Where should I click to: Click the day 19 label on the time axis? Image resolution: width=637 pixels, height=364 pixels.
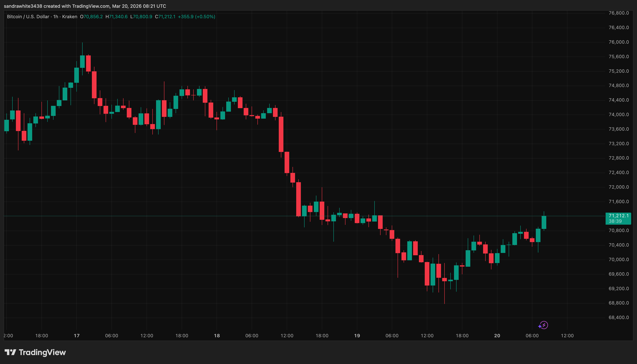[357, 336]
